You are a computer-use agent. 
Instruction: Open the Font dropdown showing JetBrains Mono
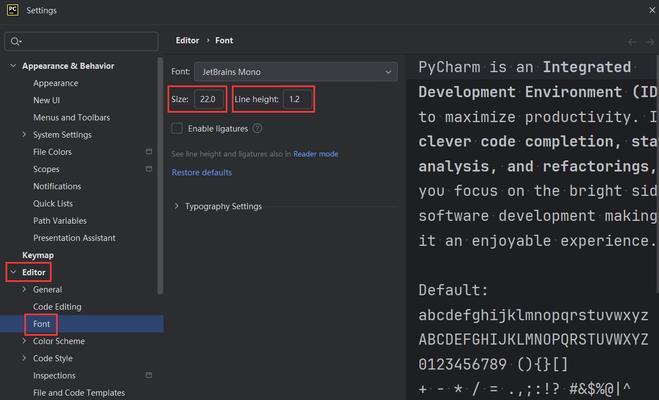(x=296, y=72)
